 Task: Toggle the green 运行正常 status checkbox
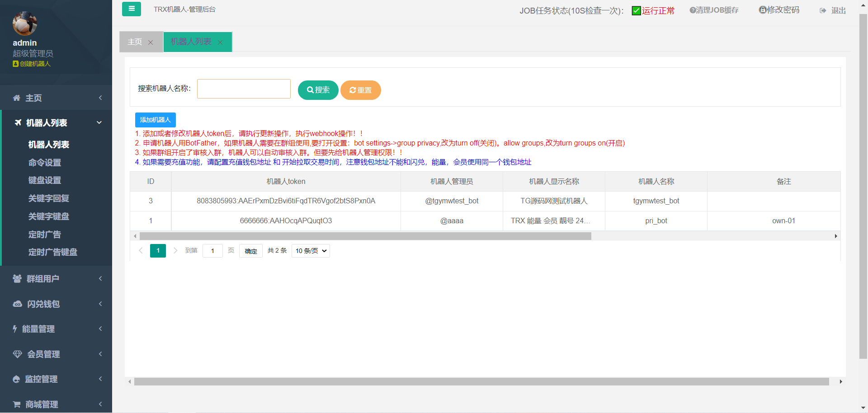pos(636,10)
